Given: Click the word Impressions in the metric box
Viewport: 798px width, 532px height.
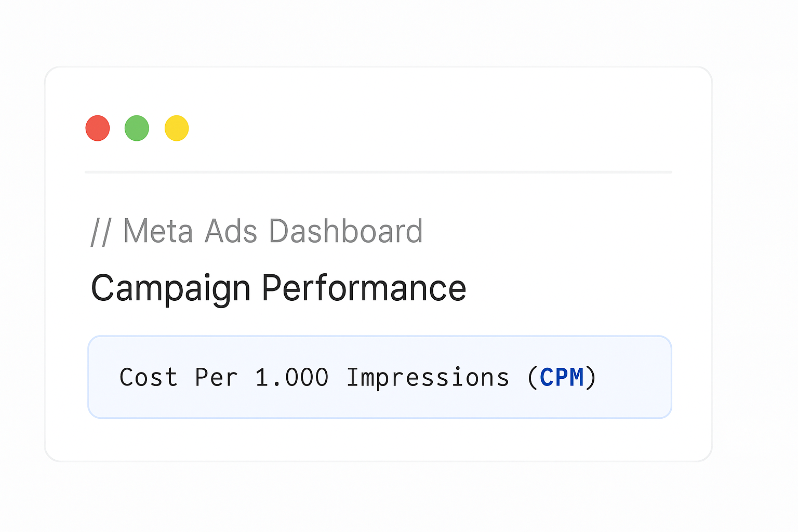Looking at the screenshot, I should [428, 377].
